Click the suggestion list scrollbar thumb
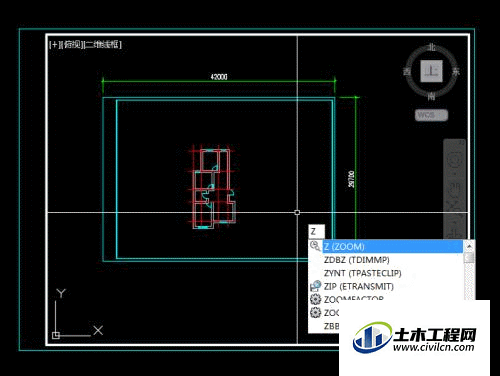The width and height of the screenshot is (500, 376). [469, 258]
